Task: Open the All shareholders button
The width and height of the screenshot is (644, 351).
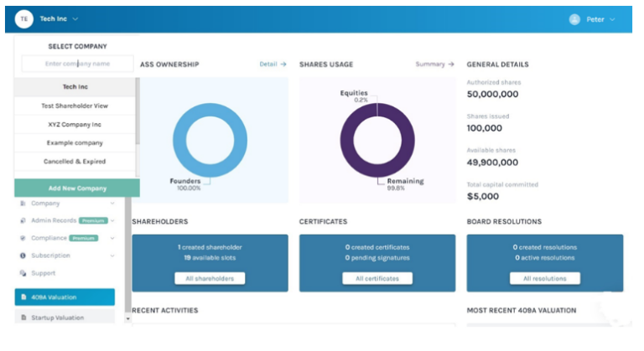Action: [x=210, y=278]
